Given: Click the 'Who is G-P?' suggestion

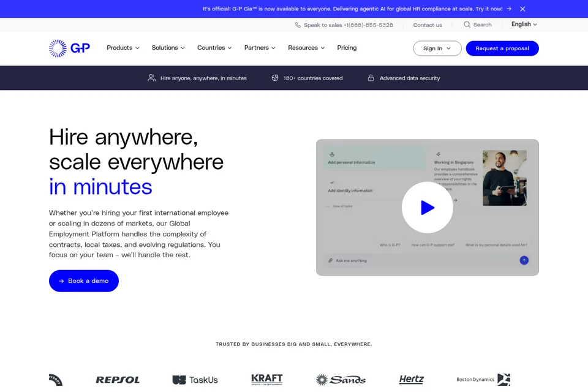Looking at the screenshot, I should [x=390, y=245].
